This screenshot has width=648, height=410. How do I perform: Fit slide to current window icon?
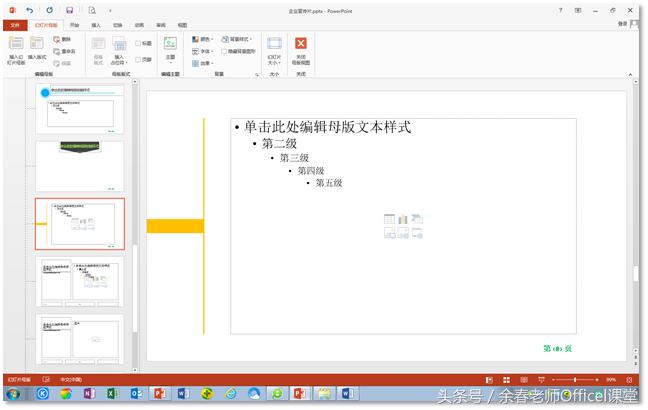(629, 379)
